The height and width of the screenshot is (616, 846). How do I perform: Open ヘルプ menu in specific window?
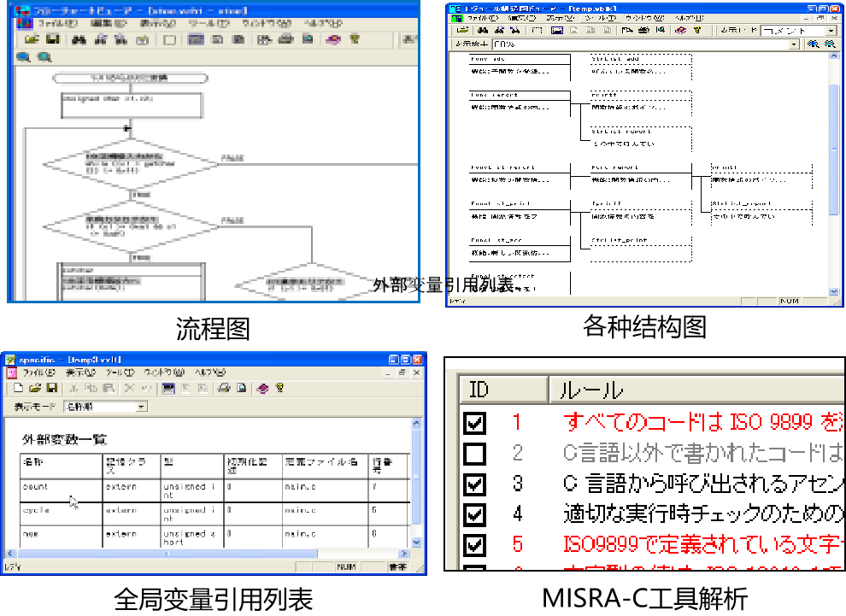click(210, 373)
